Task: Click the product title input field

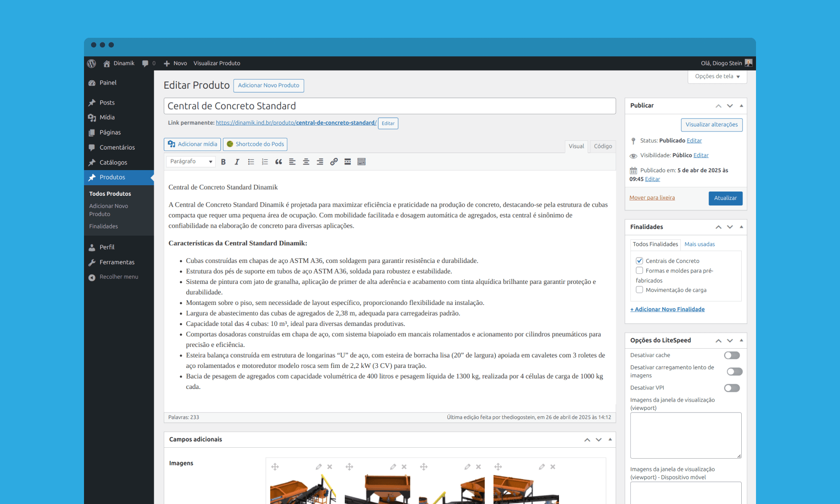Action: pyautogui.click(x=389, y=106)
